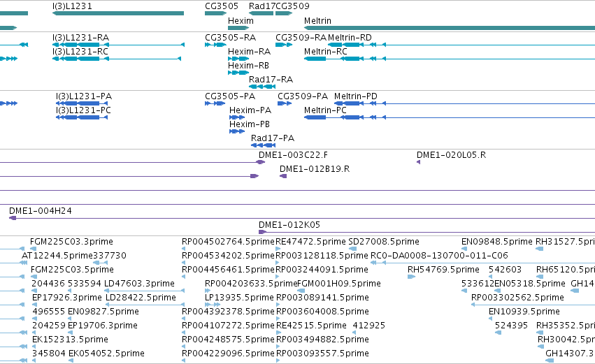Click the Meltrin gene label

pos(317,20)
